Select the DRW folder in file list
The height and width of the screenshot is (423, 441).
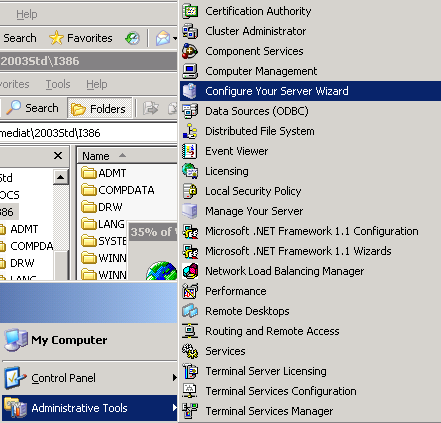click(102, 207)
